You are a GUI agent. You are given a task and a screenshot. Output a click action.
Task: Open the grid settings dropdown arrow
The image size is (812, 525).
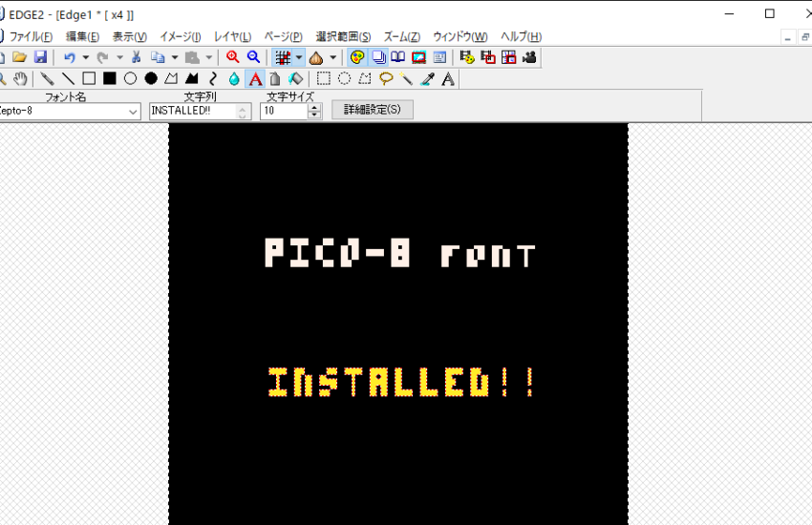click(299, 57)
